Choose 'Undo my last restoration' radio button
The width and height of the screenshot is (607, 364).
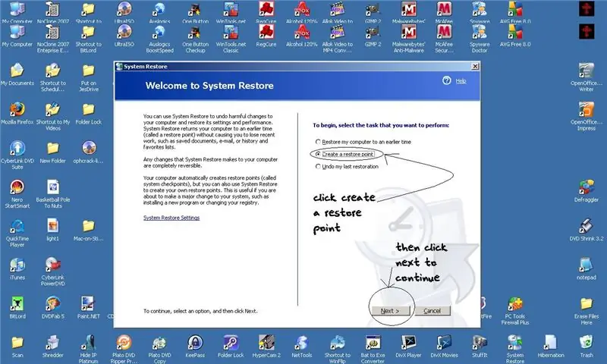pos(318,166)
